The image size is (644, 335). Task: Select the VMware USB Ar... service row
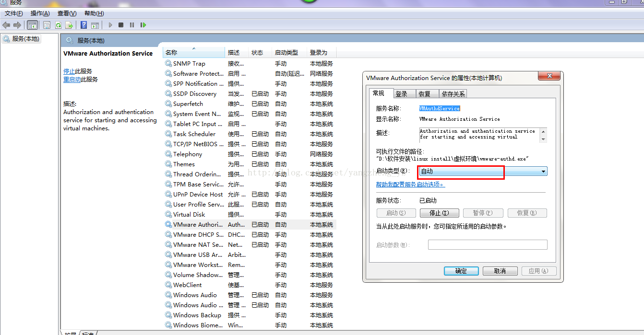pyautogui.click(x=250, y=254)
